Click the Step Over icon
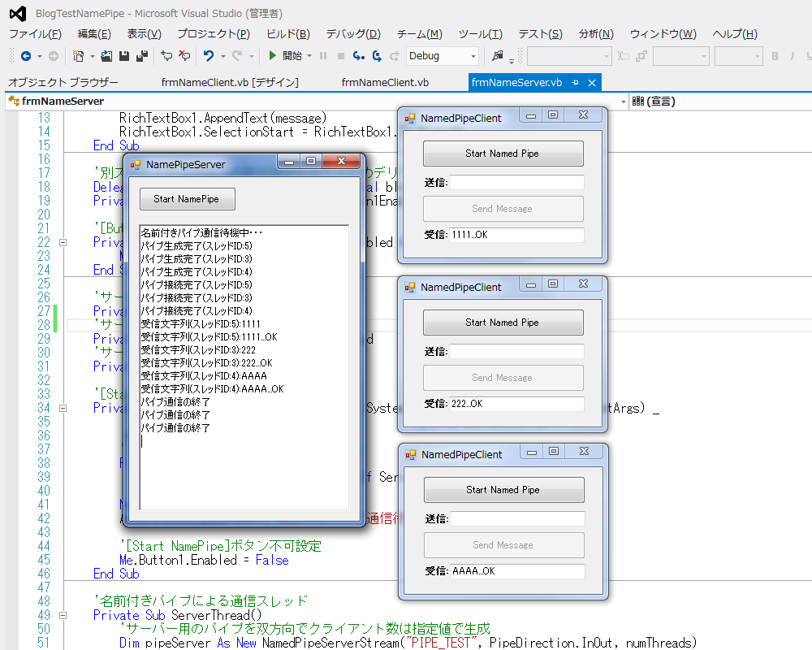Image resolution: width=812 pixels, height=650 pixels. [x=377, y=56]
